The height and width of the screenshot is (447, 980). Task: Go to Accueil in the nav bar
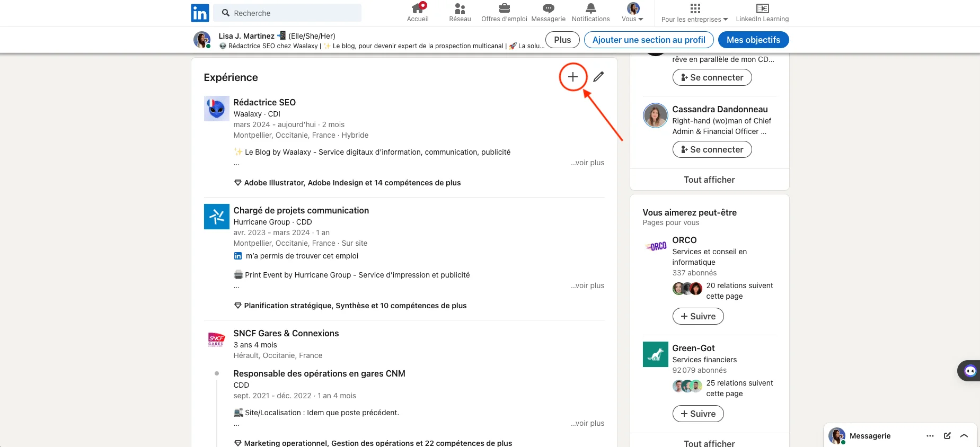pos(418,13)
